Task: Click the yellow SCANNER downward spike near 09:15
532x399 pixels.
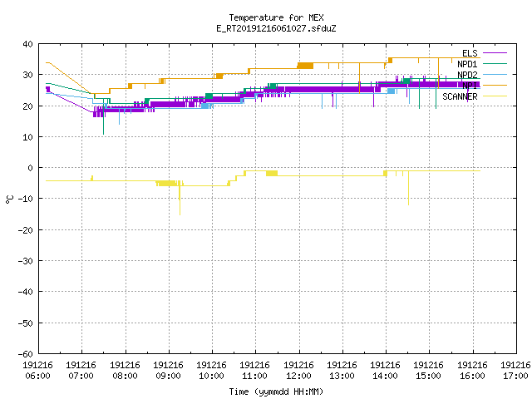Action: tap(180, 202)
